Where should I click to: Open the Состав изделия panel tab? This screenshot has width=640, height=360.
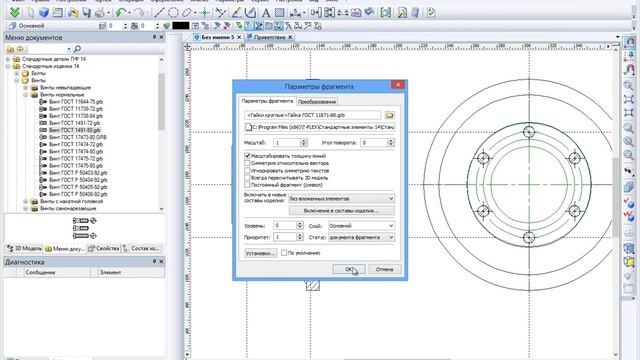(x=142, y=248)
